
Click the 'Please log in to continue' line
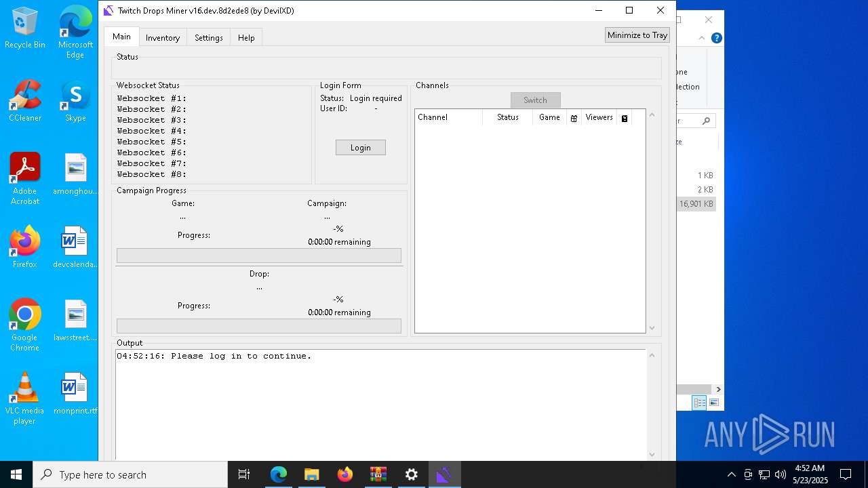(214, 356)
